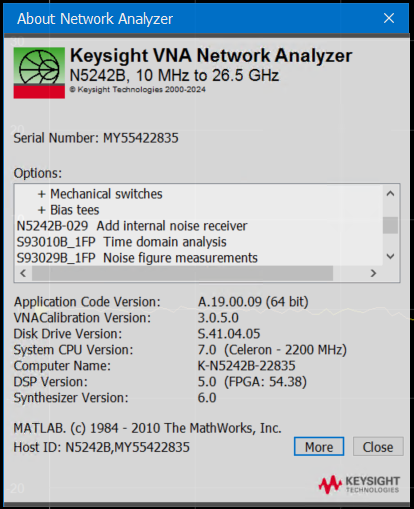This screenshot has width=414, height=509.
Task: Click computer name 'K-N5242B-22835'
Action: tap(247, 366)
